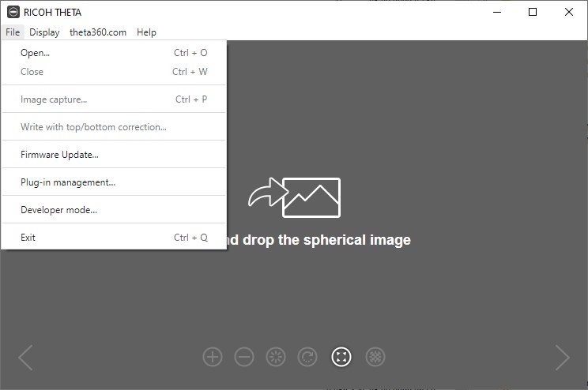Select Firmware Update... menu entry

click(59, 155)
